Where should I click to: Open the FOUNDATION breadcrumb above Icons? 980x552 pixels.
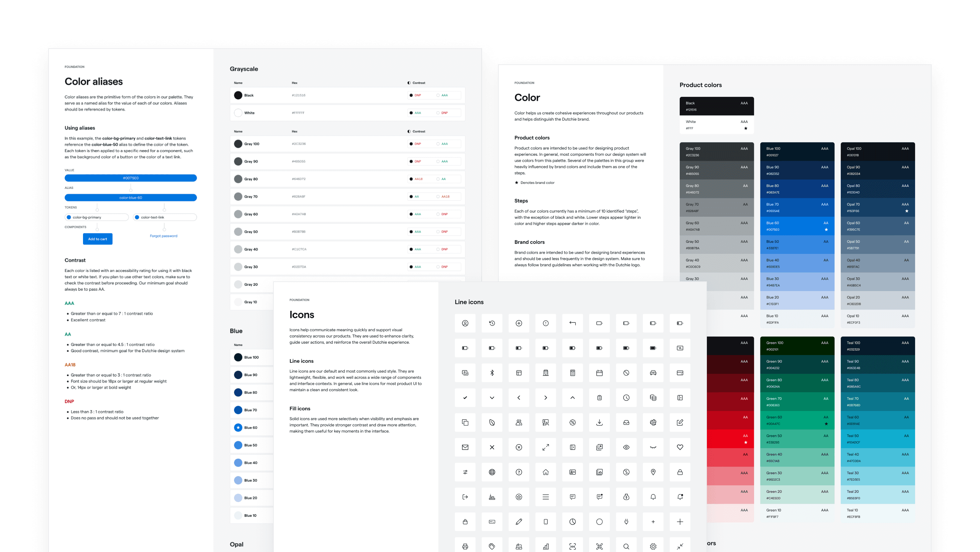tap(300, 300)
